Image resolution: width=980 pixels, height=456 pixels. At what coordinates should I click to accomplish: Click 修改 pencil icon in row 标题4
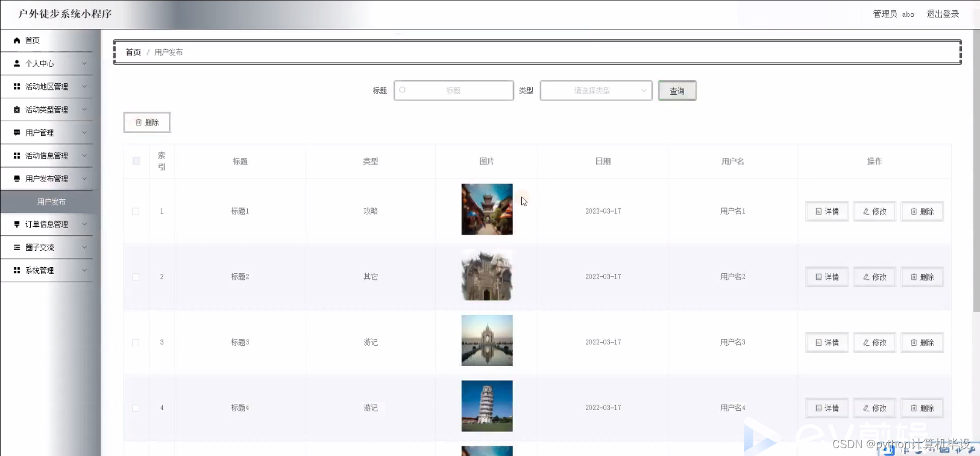tap(866, 408)
